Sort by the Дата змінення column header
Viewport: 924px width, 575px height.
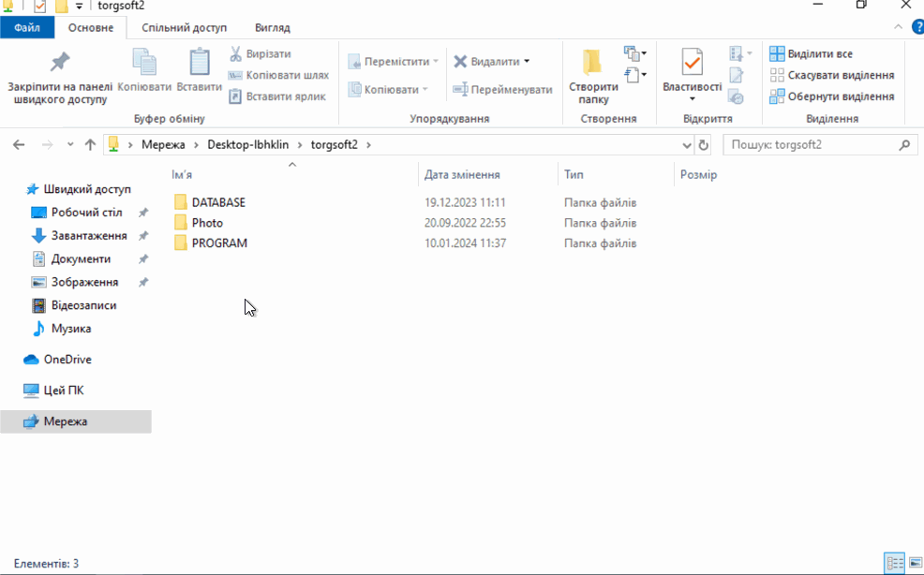tap(462, 175)
